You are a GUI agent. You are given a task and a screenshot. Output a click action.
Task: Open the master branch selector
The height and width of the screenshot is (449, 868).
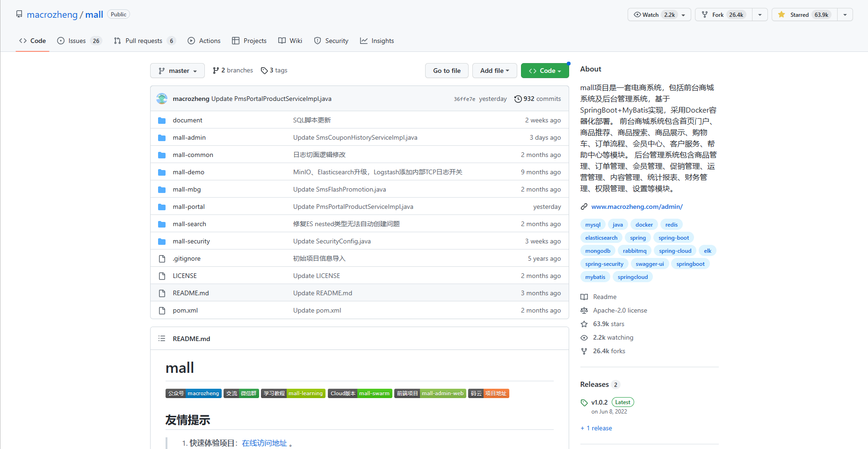(x=177, y=71)
